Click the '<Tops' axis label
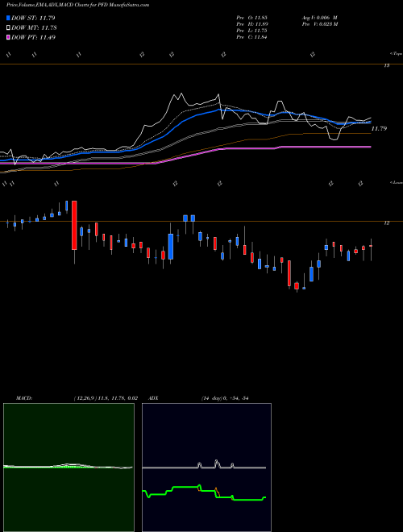Screen dimensions: 403x532 tap(396, 54)
